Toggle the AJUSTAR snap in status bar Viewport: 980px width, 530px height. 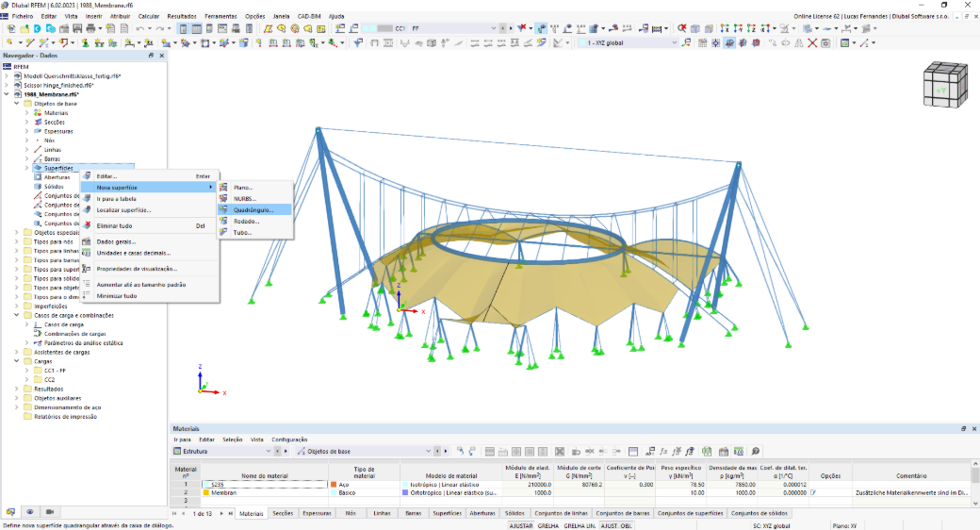pyautogui.click(x=520, y=525)
